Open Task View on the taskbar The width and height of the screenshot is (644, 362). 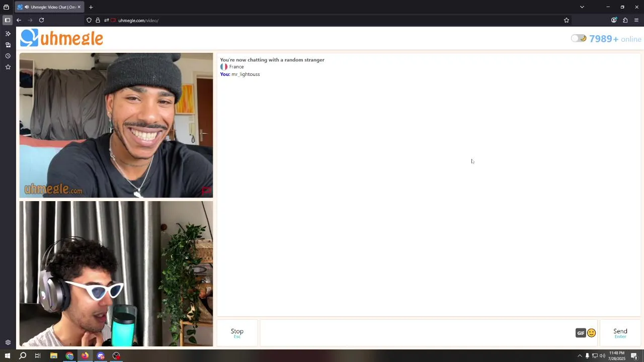click(x=38, y=356)
